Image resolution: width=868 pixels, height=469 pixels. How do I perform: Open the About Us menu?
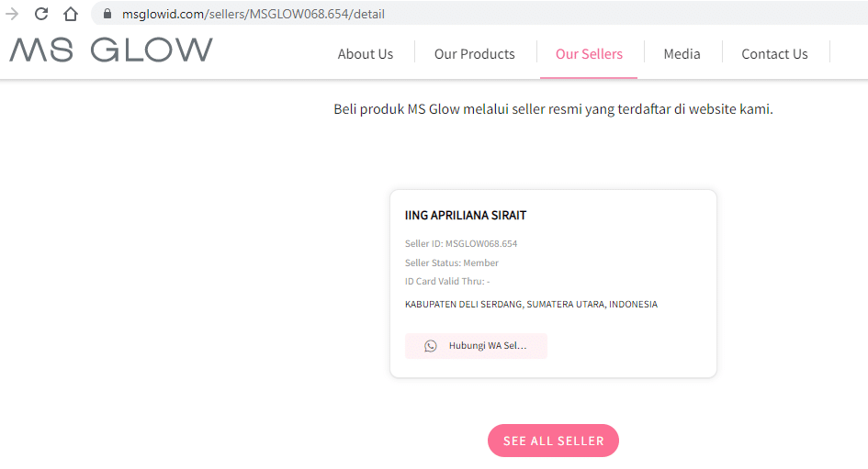[x=365, y=54]
